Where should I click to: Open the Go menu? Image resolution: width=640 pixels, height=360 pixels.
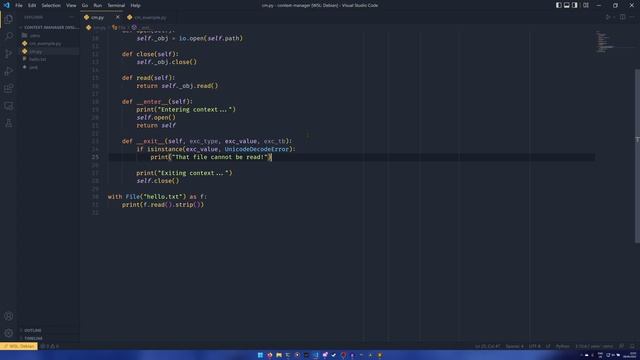click(85, 5)
